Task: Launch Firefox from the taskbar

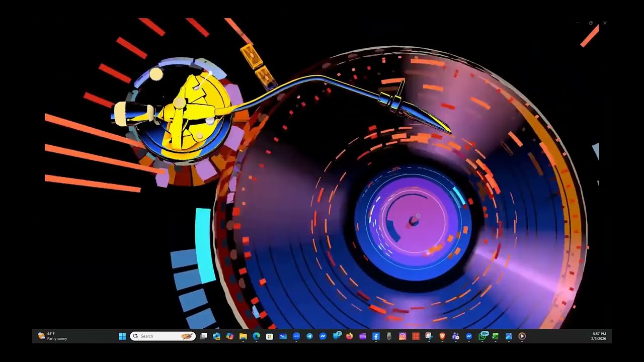Action: pos(349,336)
